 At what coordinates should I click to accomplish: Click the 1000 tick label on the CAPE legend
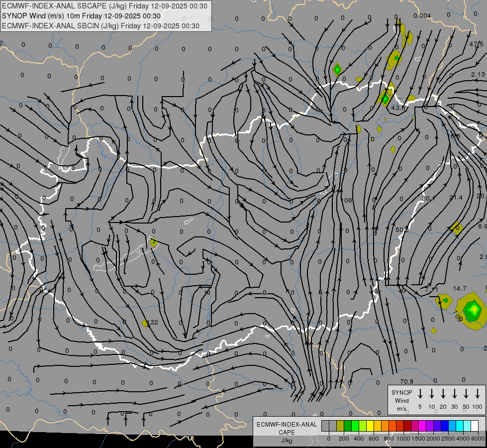[x=403, y=439]
